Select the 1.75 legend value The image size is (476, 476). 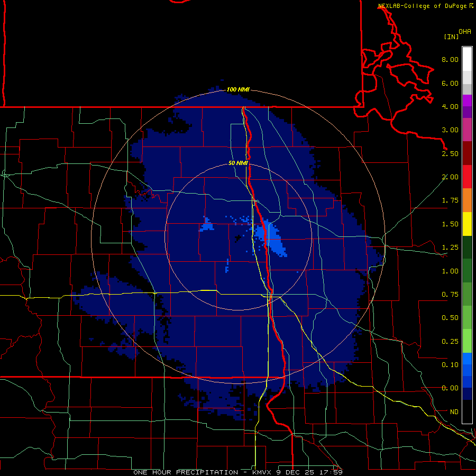coord(450,200)
